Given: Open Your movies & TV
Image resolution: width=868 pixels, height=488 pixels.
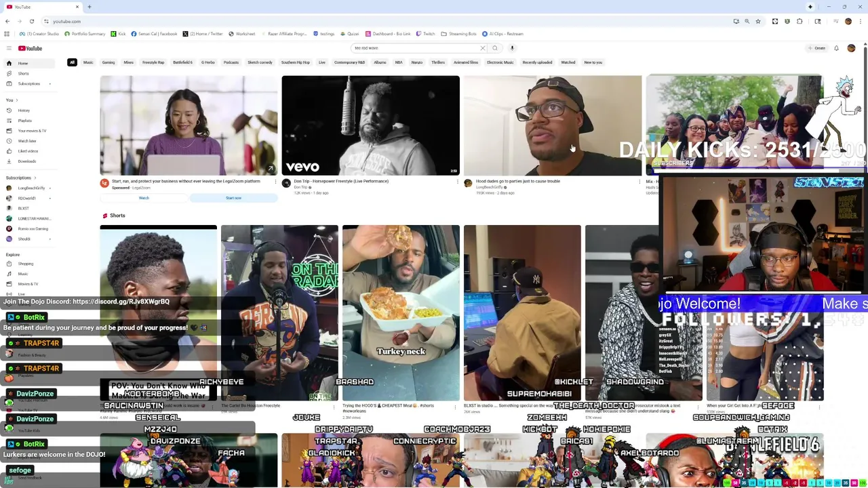Looking at the screenshot, I should pyautogui.click(x=31, y=131).
